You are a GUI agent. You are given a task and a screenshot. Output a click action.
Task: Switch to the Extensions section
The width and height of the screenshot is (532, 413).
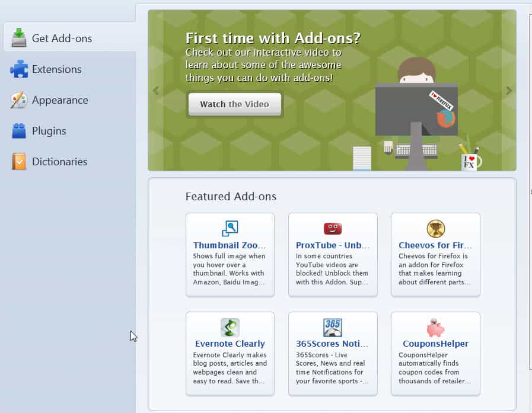(x=58, y=69)
